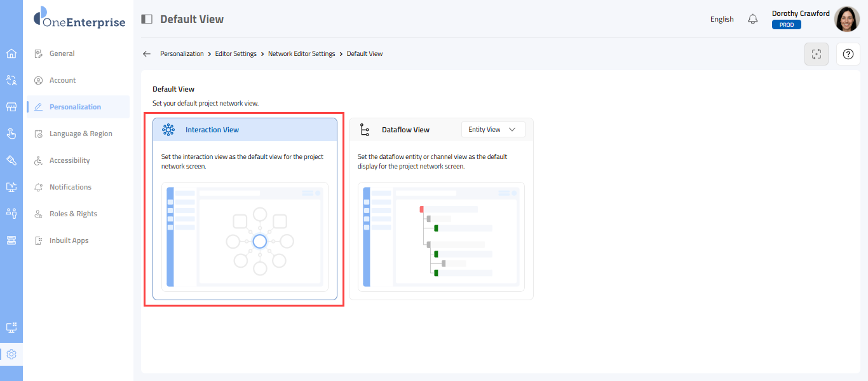The height and width of the screenshot is (381, 868).
Task: Click the back arrow in breadcrumb
Action: [x=147, y=54]
